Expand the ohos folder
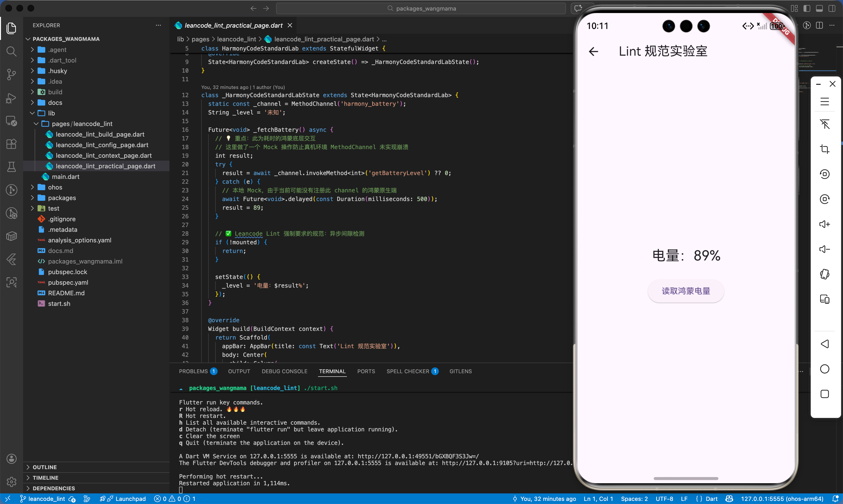 tap(55, 187)
